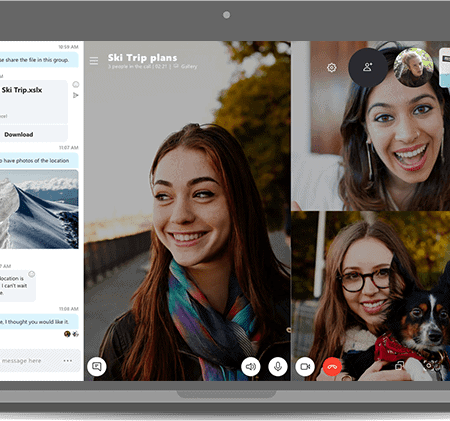React to the 'I can't wait' message
The width and height of the screenshot is (450, 421).
click(32, 274)
